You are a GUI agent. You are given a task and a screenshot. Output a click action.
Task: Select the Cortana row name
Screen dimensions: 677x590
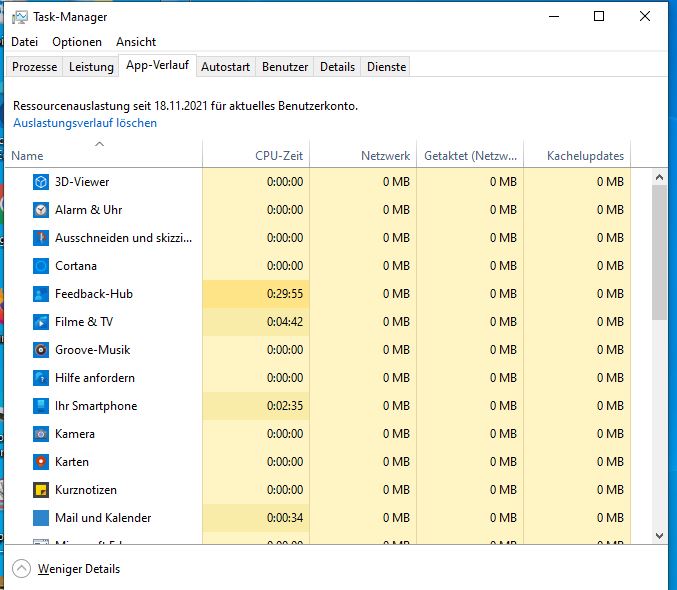coord(76,266)
